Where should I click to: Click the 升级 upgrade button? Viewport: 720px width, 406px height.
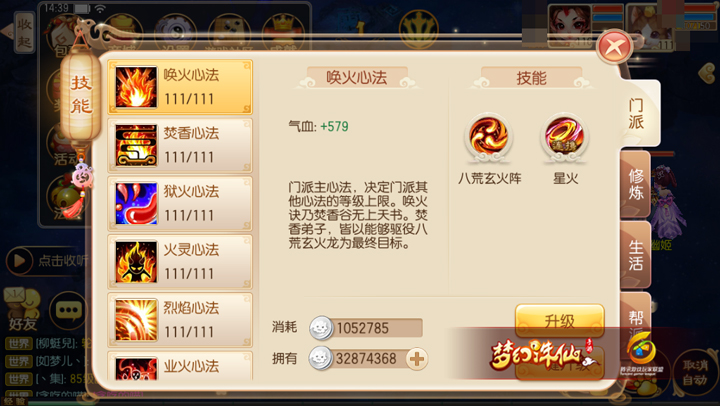coord(559,320)
